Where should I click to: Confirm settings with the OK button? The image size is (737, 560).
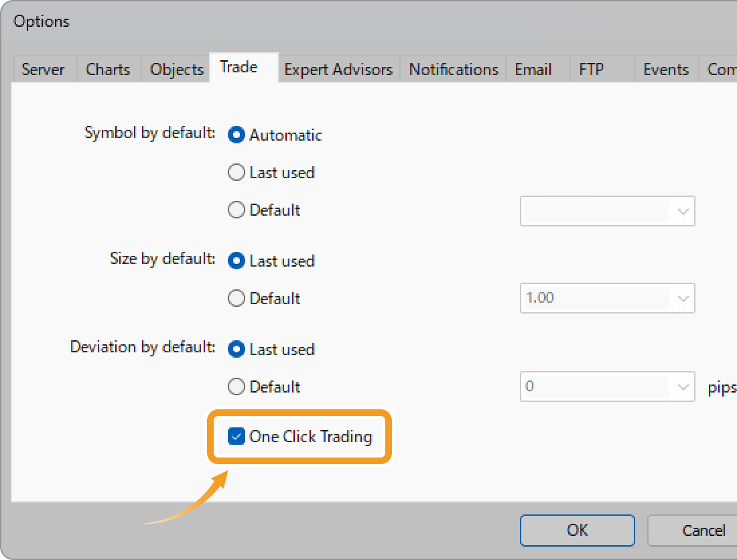(577, 530)
